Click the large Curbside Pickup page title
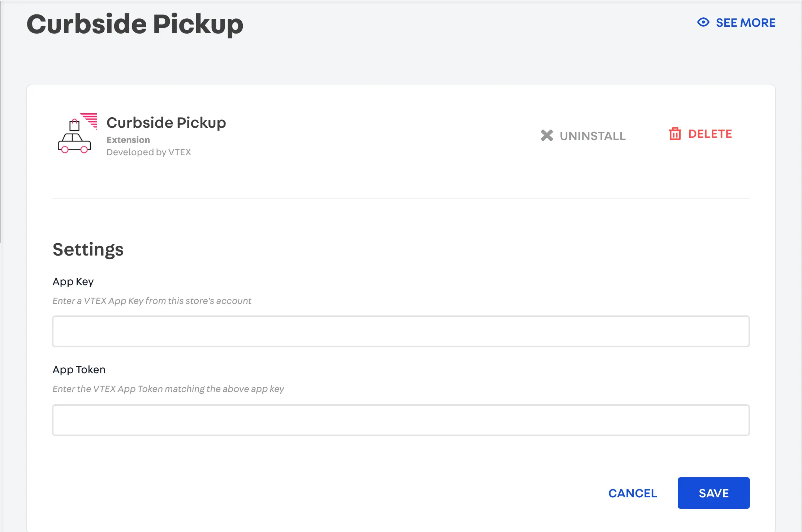The image size is (802, 532). click(x=135, y=24)
